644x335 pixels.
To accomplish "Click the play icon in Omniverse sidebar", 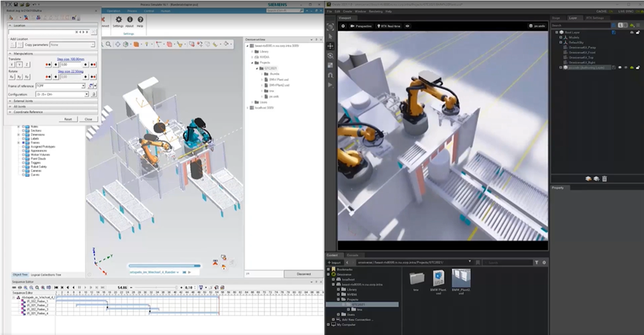I will tap(330, 85).
